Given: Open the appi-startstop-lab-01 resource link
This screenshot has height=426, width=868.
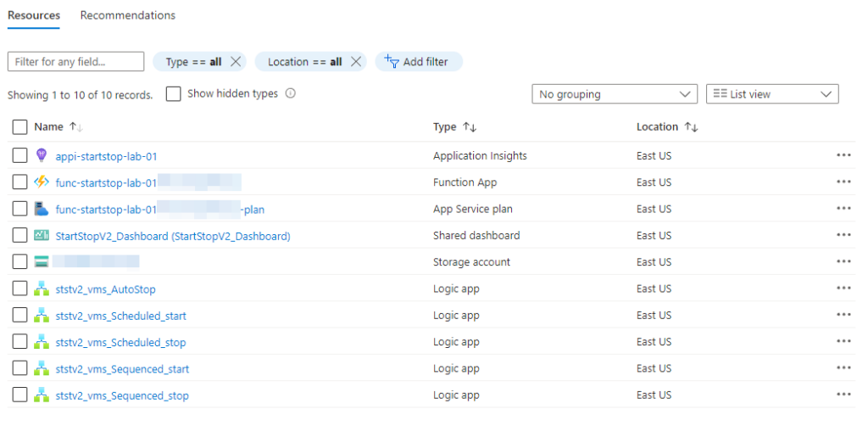Looking at the screenshot, I should [106, 156].
